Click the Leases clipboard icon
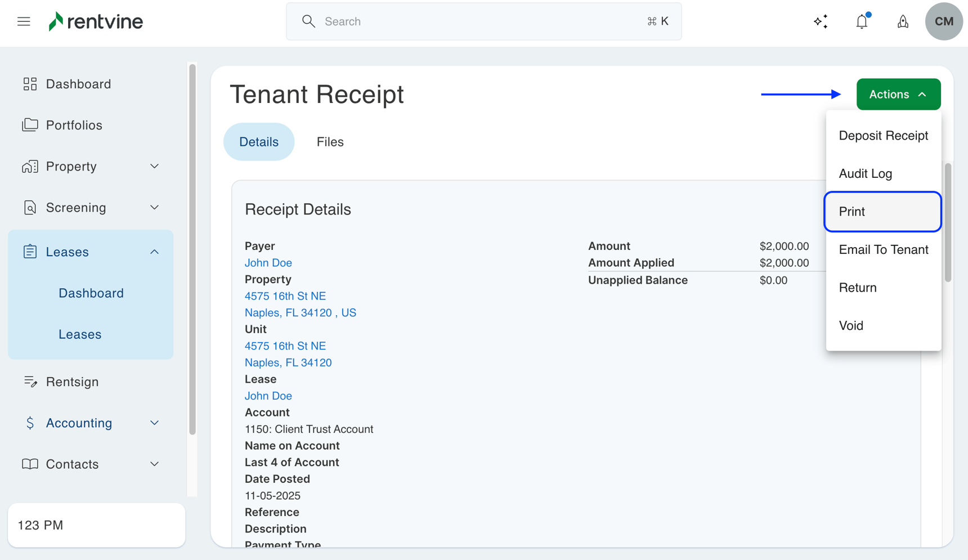Image resolution: width=968 pixels, height=560 pixels. tap(30, 252)
